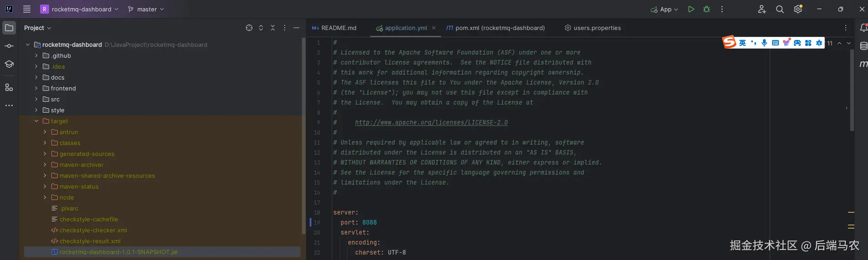Expand the src folder
The image size is (868, 260).
point(36,99)
